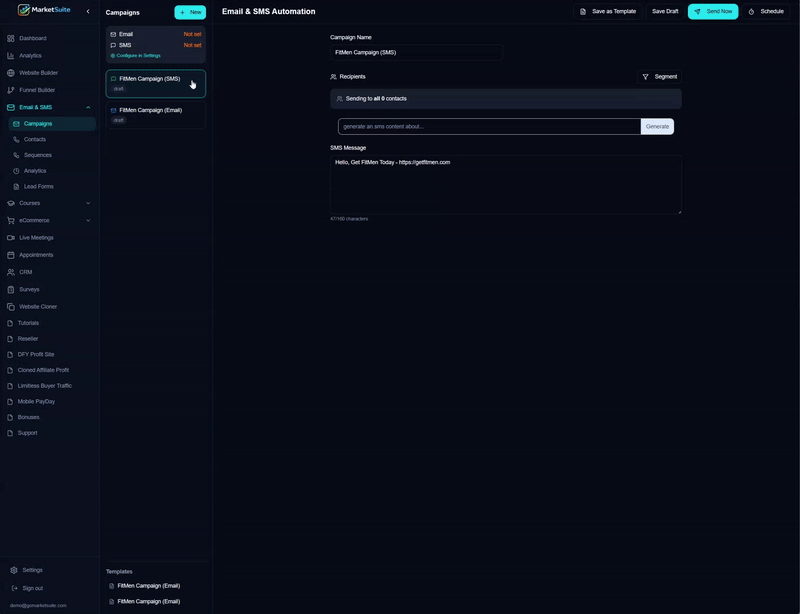Open Sequences under Email & SMS

pyautogui.click(x=37, y=155)
